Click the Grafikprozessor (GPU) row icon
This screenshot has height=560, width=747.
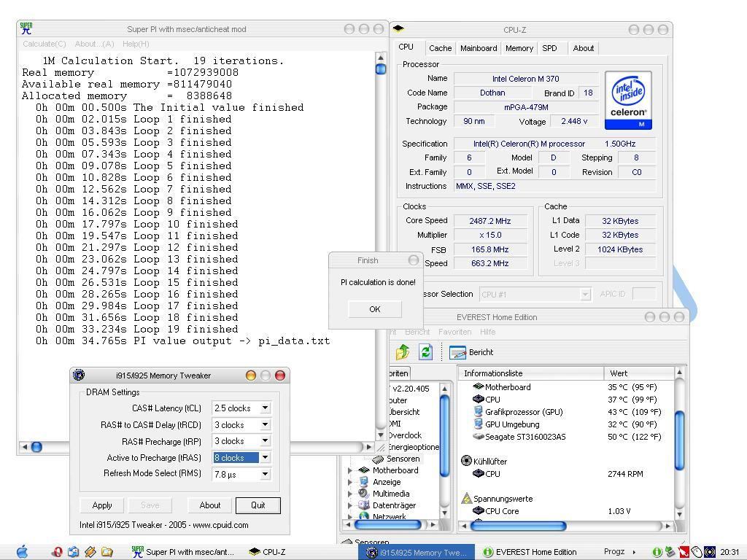479,411
